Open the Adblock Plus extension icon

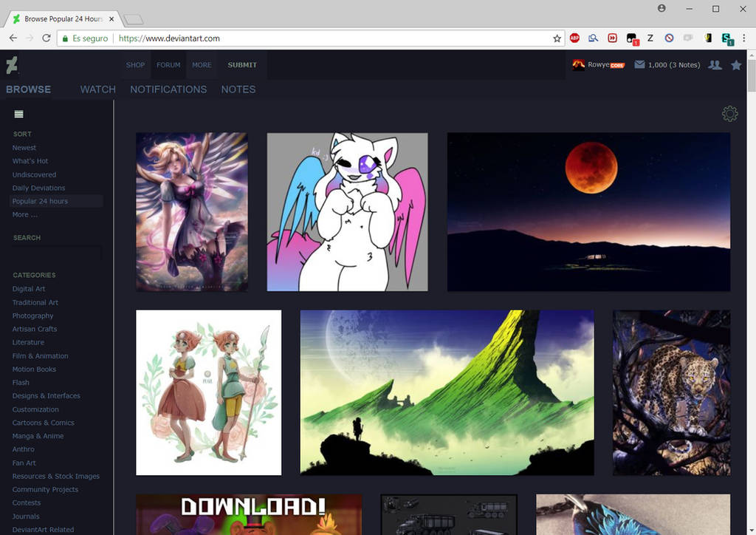574,38
